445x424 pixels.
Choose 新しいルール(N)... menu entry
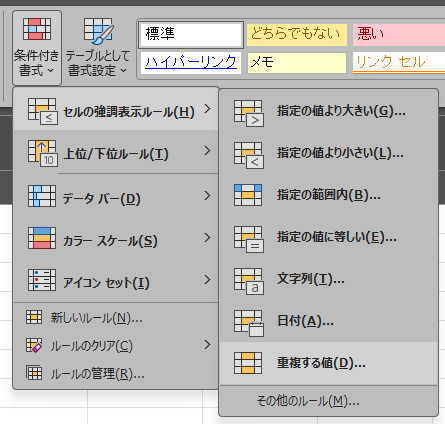coord(116,318)
